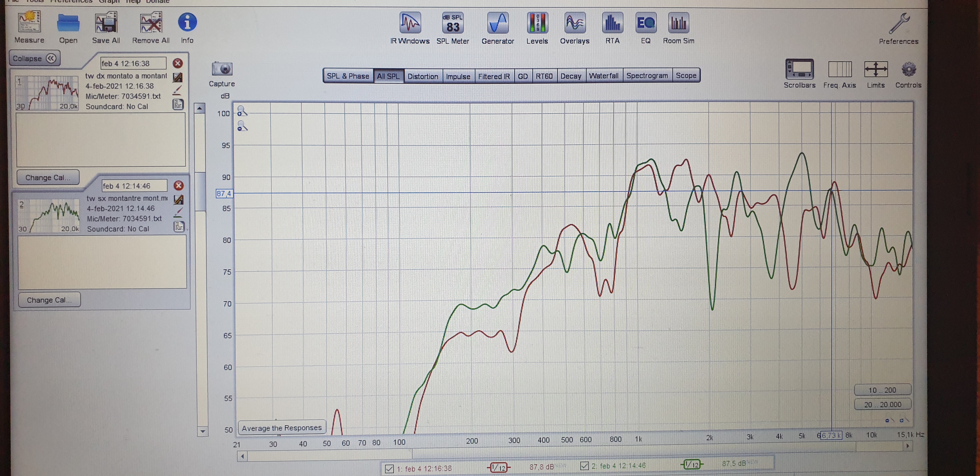The image size is (980, 476).
Task: Capture graph with camera icon
Action: click(x=222, y=69)
